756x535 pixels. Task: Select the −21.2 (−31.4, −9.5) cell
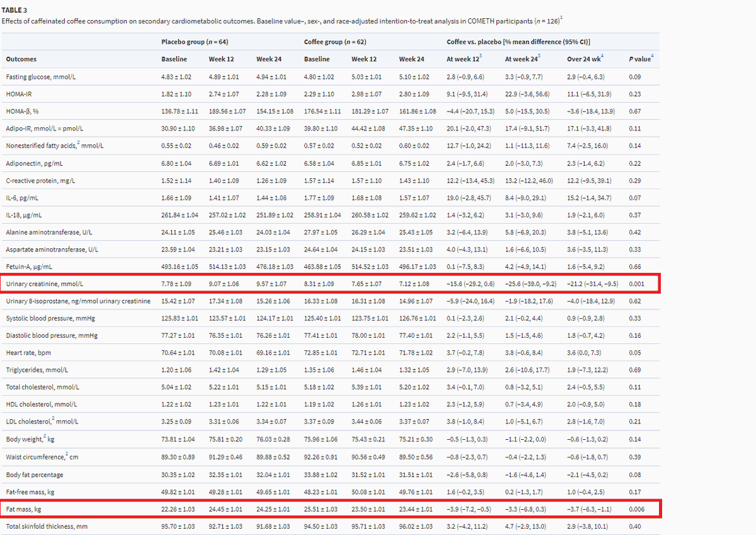(593, 284)
